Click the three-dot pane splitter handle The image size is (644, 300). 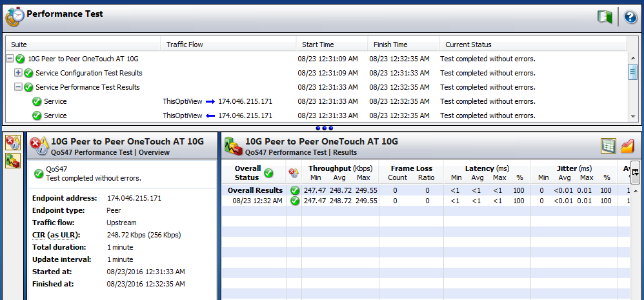point(324,128)
